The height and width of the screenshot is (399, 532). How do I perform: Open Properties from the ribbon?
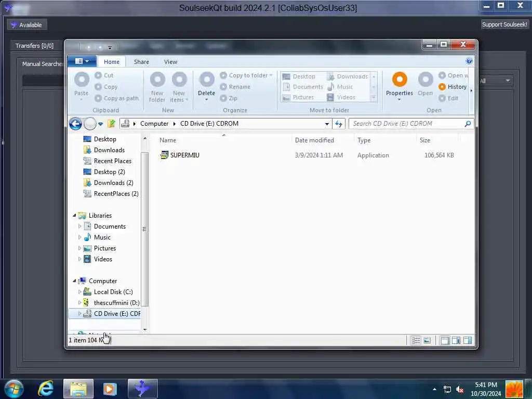tap(400, 86)
